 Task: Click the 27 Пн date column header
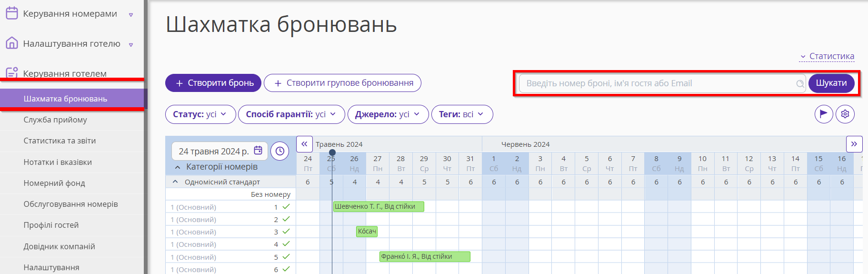(x=378, y=163)
